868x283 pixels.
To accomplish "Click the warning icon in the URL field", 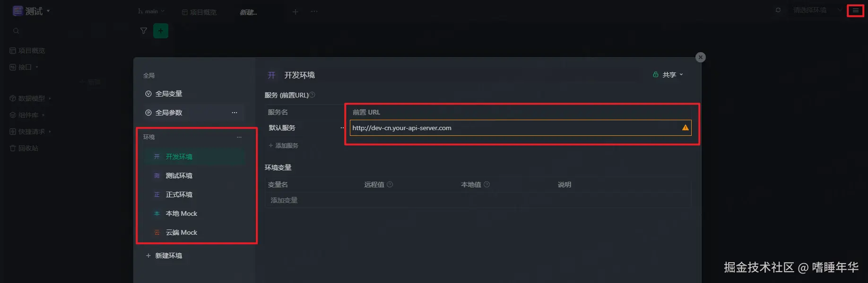I will click(685, 128).
